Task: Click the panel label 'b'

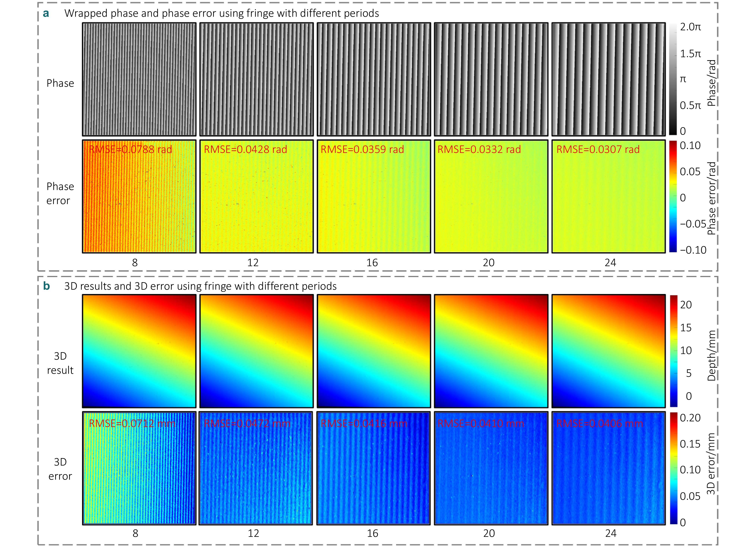Action: point(46,286)
